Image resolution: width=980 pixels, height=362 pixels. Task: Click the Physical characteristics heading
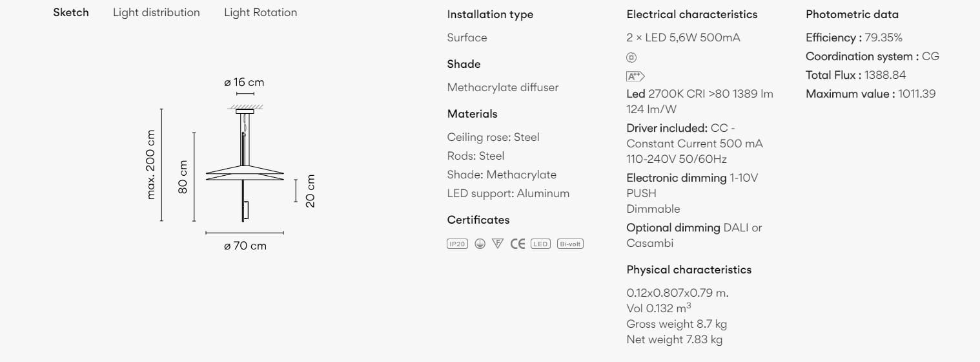pyautogui.click(x=689, y=270)
